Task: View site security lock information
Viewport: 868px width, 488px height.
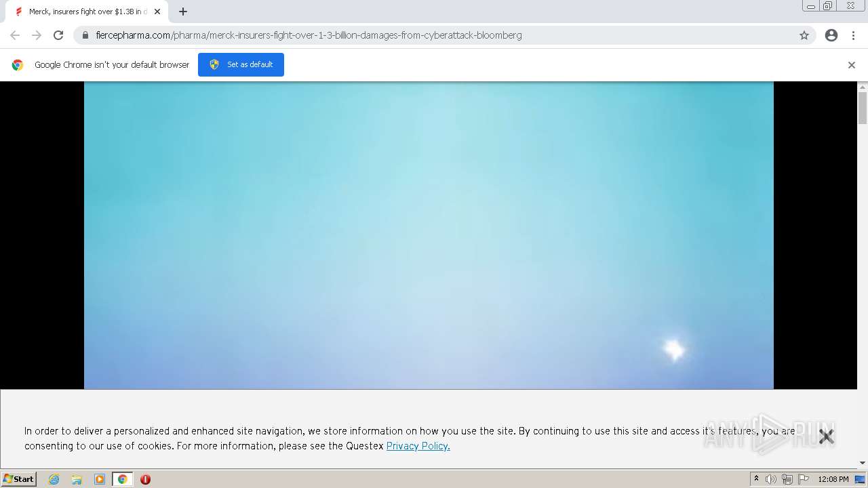Action: point(85,35)
